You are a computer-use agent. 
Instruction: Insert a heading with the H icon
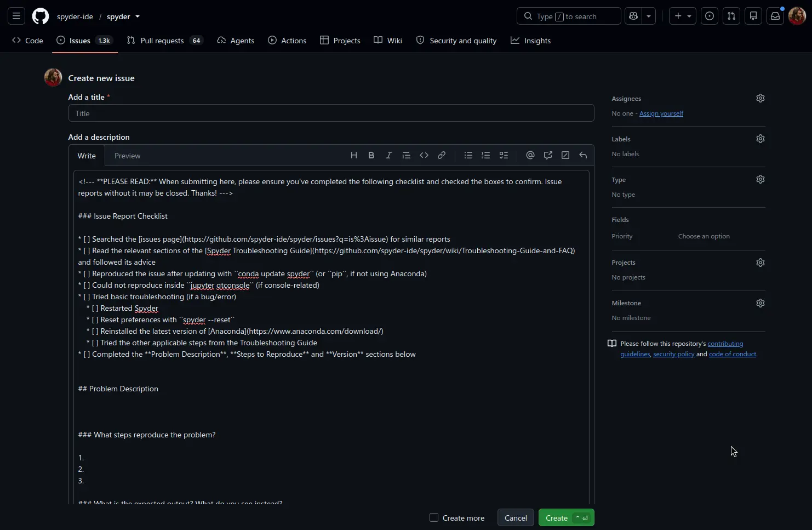354,156
